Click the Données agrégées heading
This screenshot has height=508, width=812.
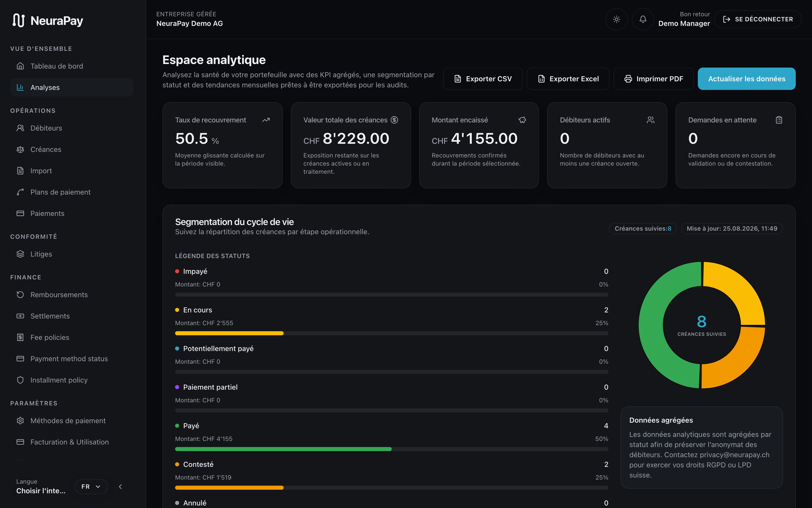[661, 420]
